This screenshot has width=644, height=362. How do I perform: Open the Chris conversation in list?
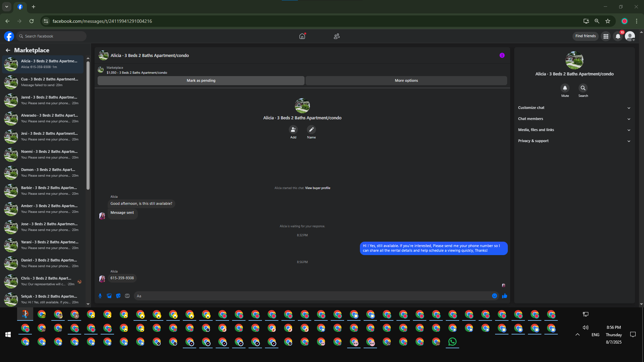coord(43,282)
